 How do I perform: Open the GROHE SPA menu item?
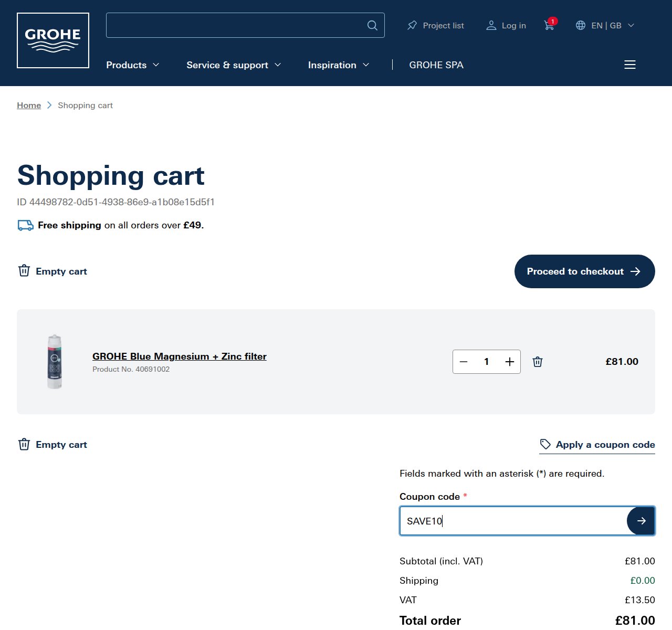coord(436,65)
